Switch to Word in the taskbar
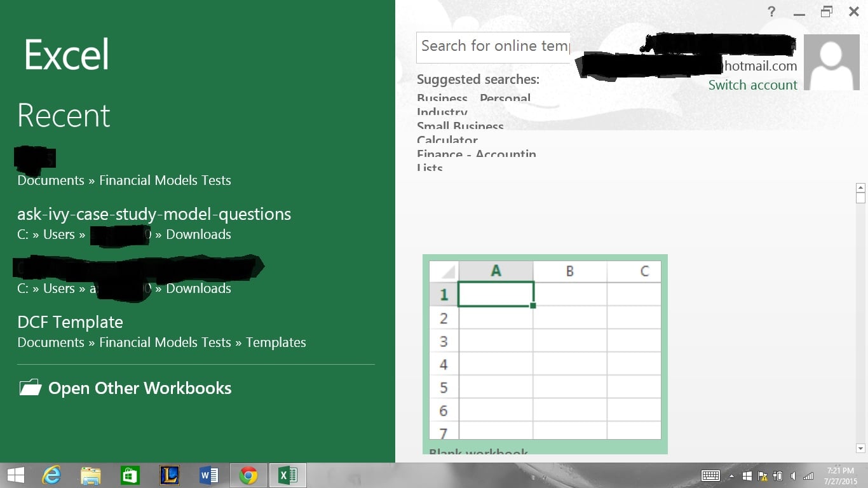868x488 pixels. pyautogui.click(x=209, y=475)
